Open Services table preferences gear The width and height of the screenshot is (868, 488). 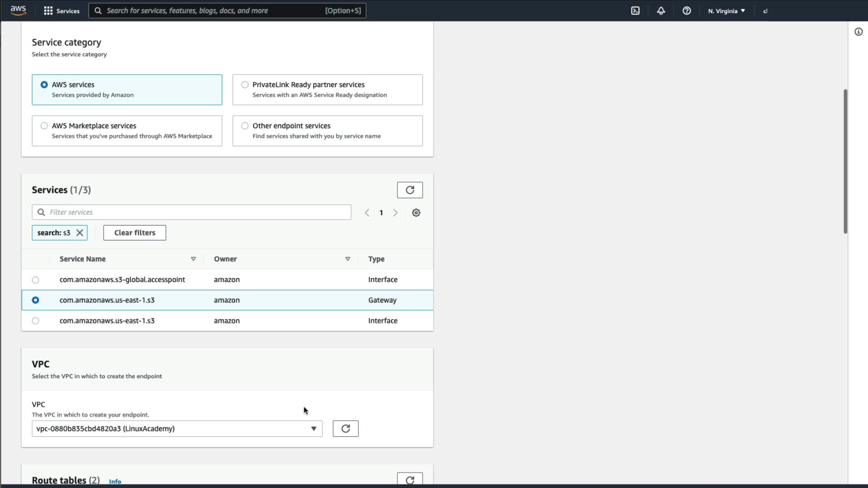(x=416, y=213)
